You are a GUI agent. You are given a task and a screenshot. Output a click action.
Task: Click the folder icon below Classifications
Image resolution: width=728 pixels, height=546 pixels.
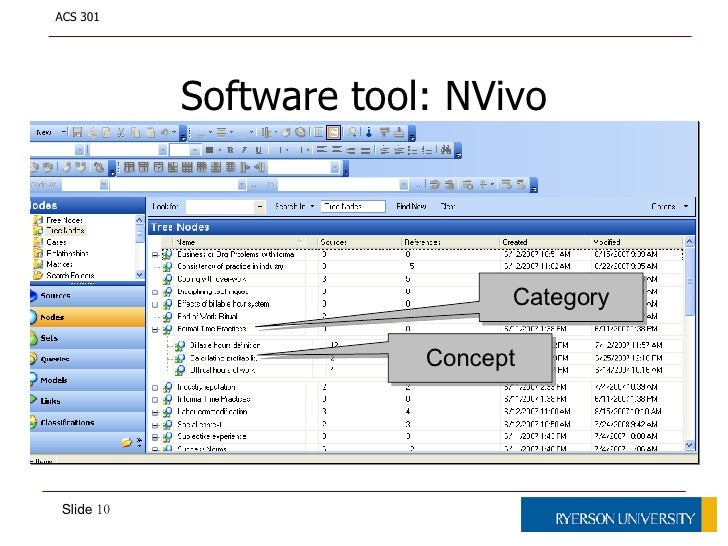pos(126,442)
